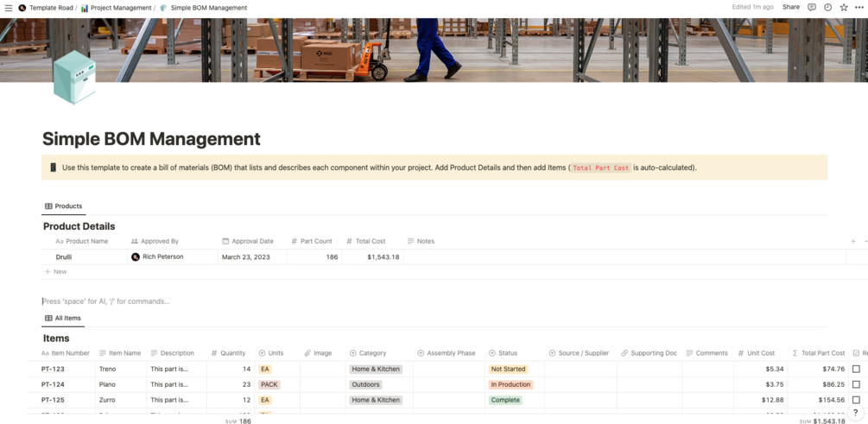Click the Comments column header in Items
The height and width of the screenshot is (424, 868).
706,353
